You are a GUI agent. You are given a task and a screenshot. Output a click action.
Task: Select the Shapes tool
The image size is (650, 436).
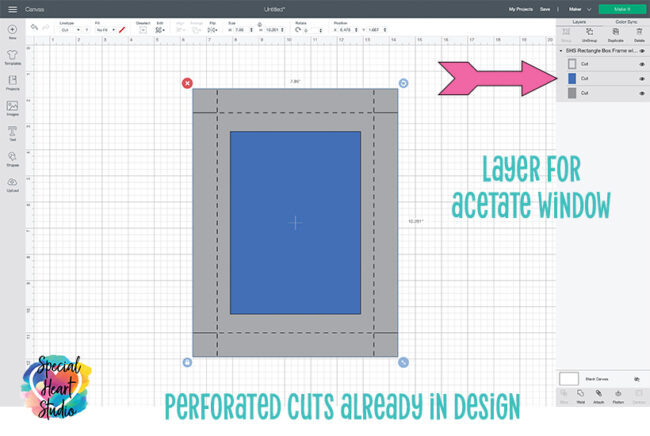pyautogui.click(x=12, y=158)
